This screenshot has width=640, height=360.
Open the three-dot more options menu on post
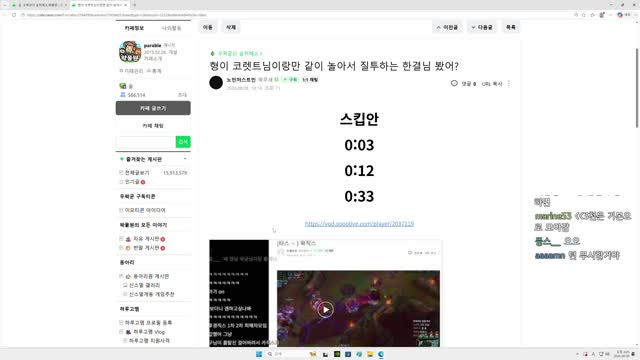pyautogui.click(x=509, y=83)
